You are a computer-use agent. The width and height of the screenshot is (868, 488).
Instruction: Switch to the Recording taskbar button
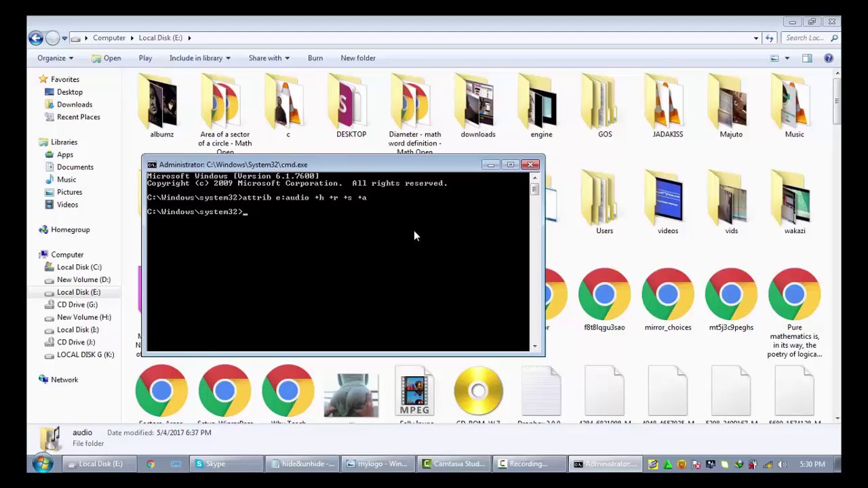pos(529,464)
